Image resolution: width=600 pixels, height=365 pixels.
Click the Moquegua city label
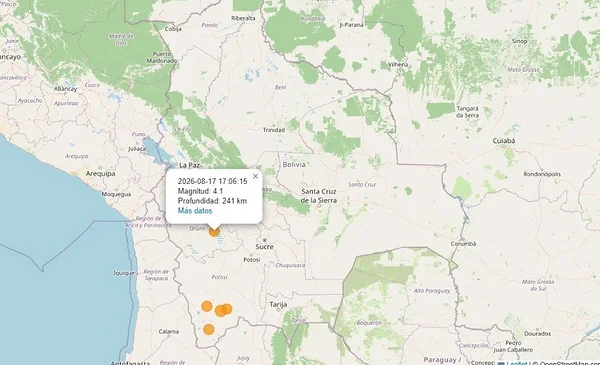click(x=116, y=194)
